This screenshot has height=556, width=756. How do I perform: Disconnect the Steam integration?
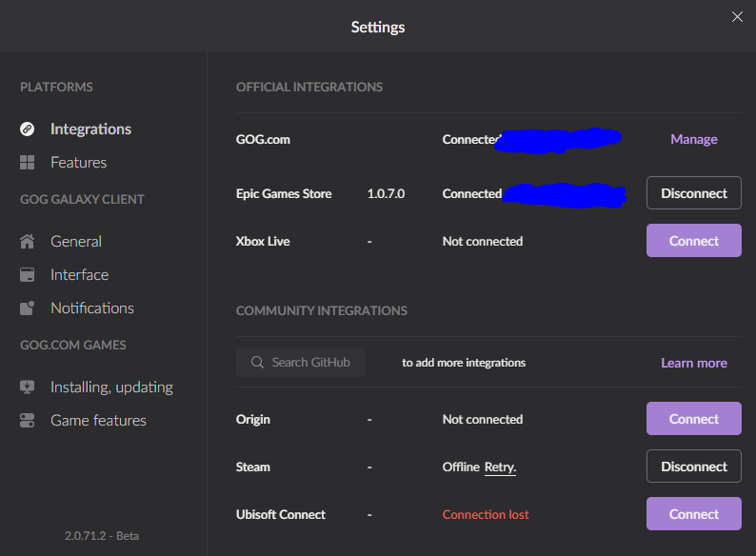pyautogui.click(x=694, y=467)
